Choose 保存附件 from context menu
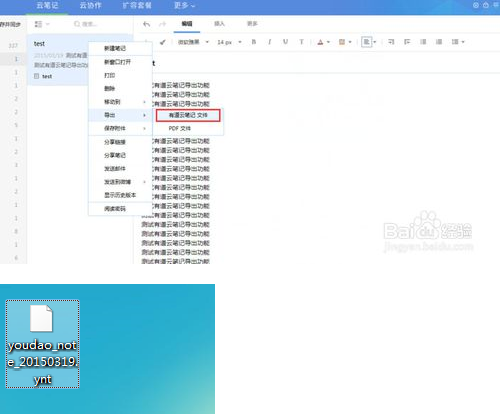The width and height of the screenshot is (501, 414). (120, 128)
